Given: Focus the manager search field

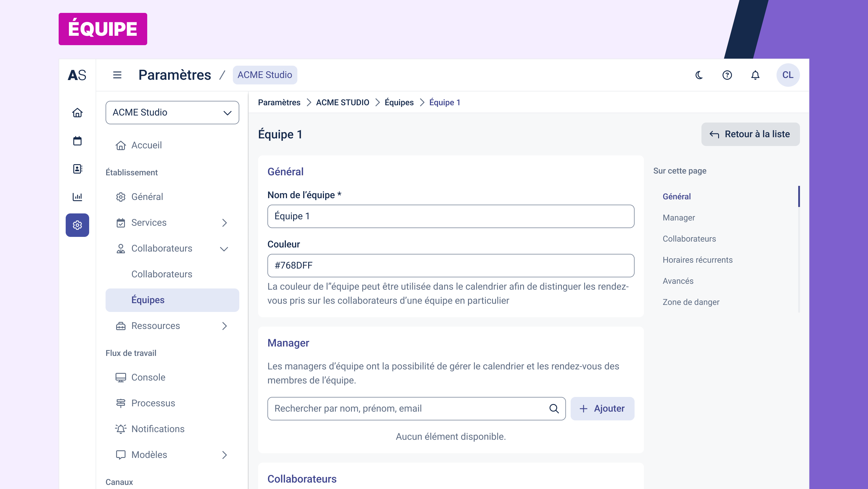Looking at the screenshot, I should coord(416,408).
